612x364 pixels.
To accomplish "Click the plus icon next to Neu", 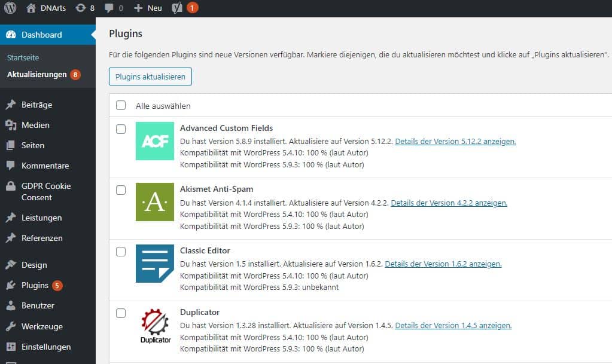I will point(138,8).
